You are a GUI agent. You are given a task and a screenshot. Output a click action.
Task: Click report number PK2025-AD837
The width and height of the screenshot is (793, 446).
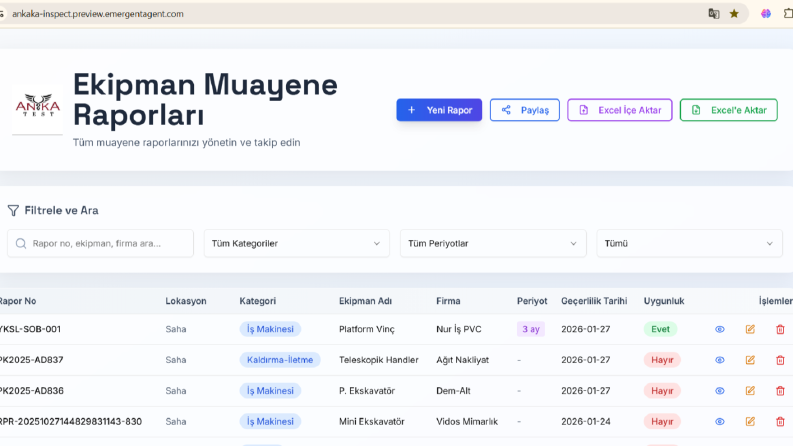point(31,360)
